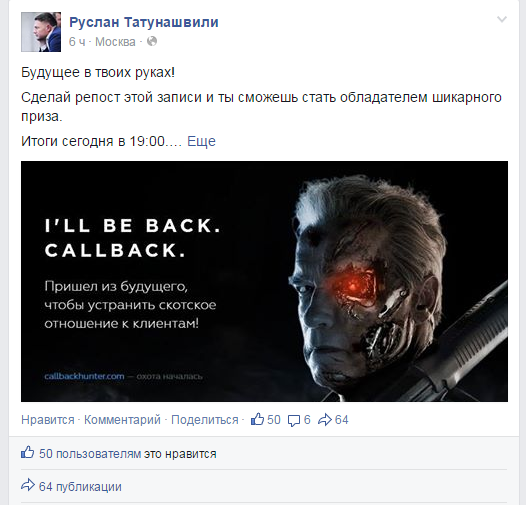Viewport: 526px width, 505px height.
Task: View the 64 публикации shares list
Action: tap(80, 487)
